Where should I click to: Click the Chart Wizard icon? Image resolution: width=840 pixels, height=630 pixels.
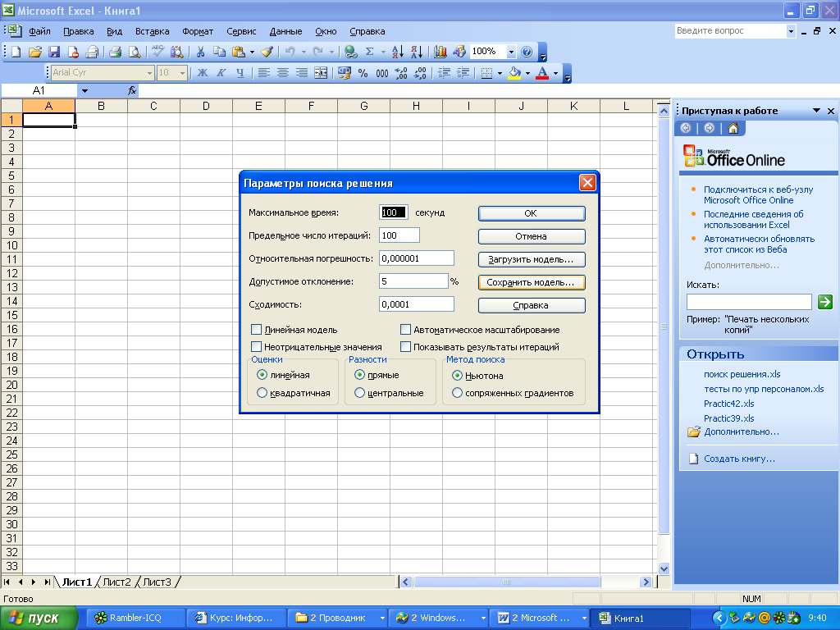[x=441, y=52]
